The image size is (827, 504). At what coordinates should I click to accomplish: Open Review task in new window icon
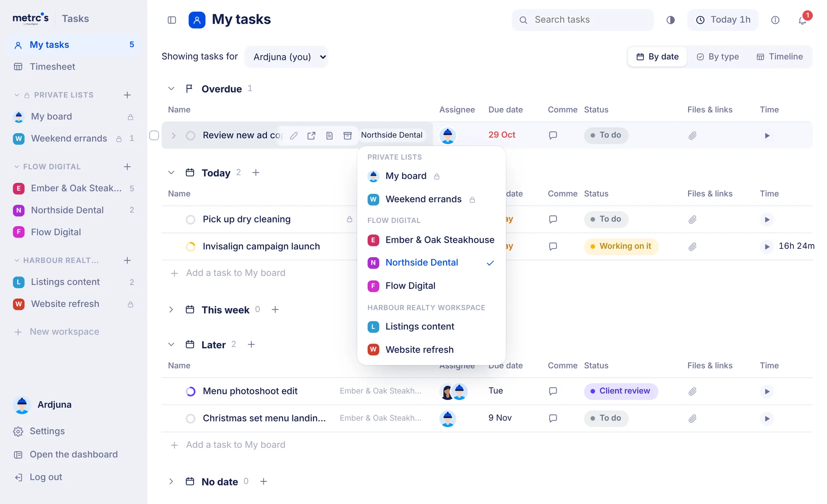point(312,136)
